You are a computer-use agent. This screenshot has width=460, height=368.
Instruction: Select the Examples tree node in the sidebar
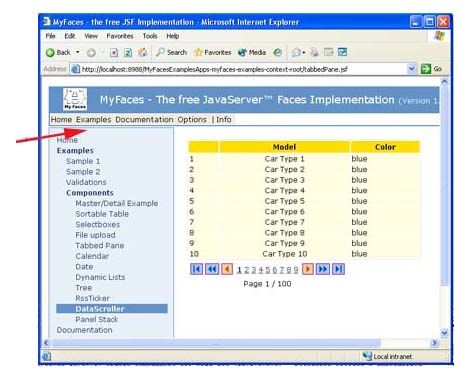75,151
